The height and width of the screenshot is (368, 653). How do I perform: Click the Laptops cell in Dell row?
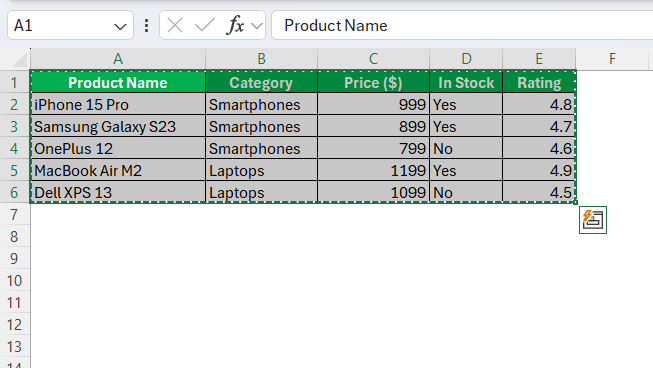pyautogui.click(x=262, y=192)
